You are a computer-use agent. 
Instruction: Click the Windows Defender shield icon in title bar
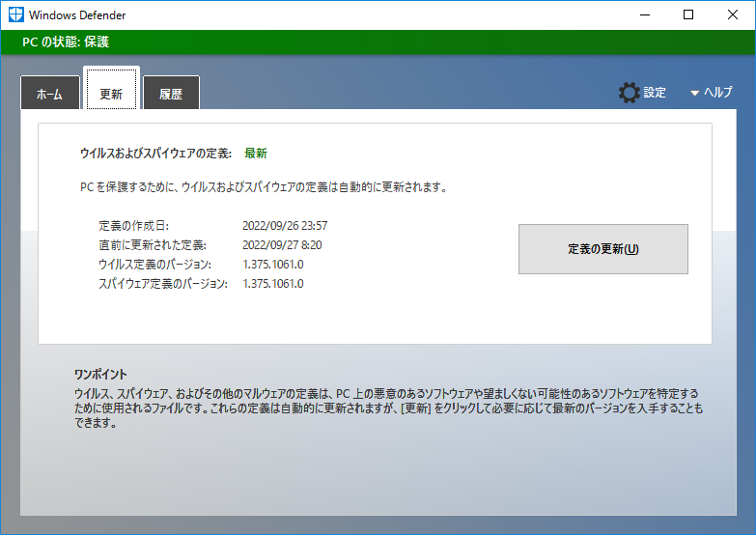15,15
